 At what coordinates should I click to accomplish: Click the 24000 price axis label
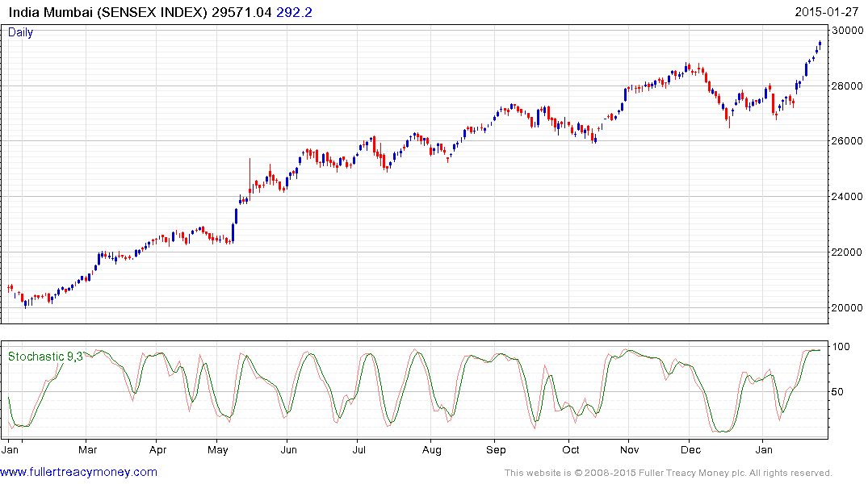point(847,196)
